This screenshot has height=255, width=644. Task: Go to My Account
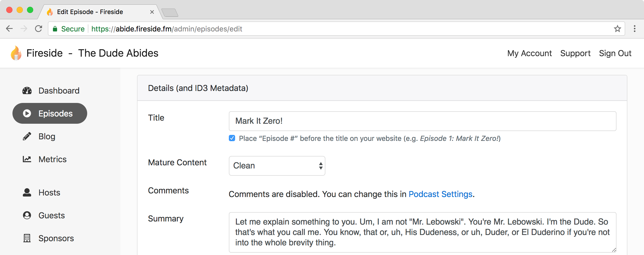[x=529, y=53]
